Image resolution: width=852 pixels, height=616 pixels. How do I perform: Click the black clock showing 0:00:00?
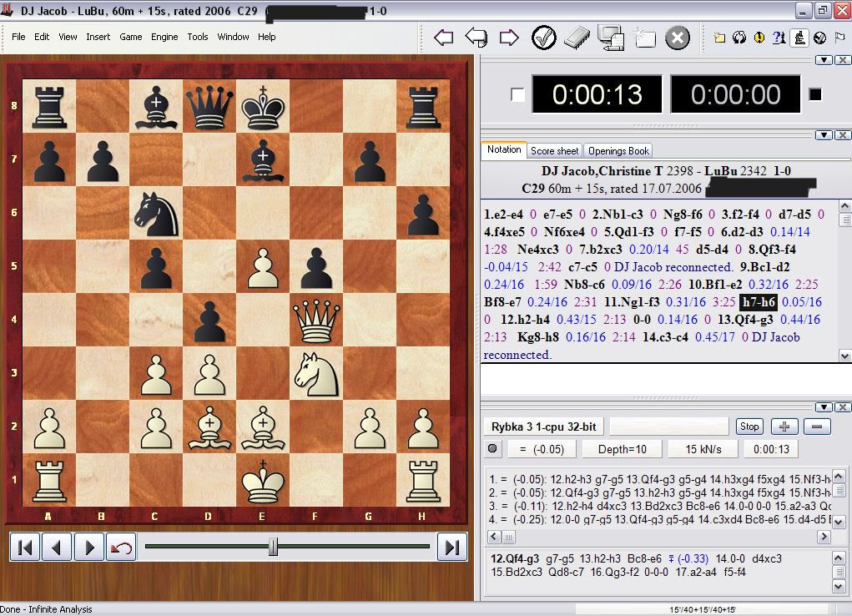(x=735, y=94)
